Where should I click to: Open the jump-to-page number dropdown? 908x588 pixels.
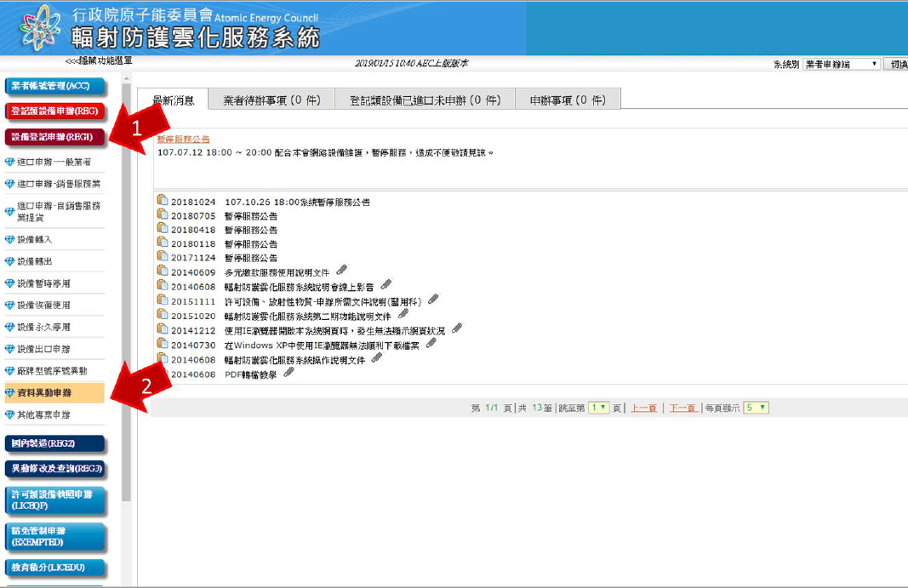coord(599,408)
